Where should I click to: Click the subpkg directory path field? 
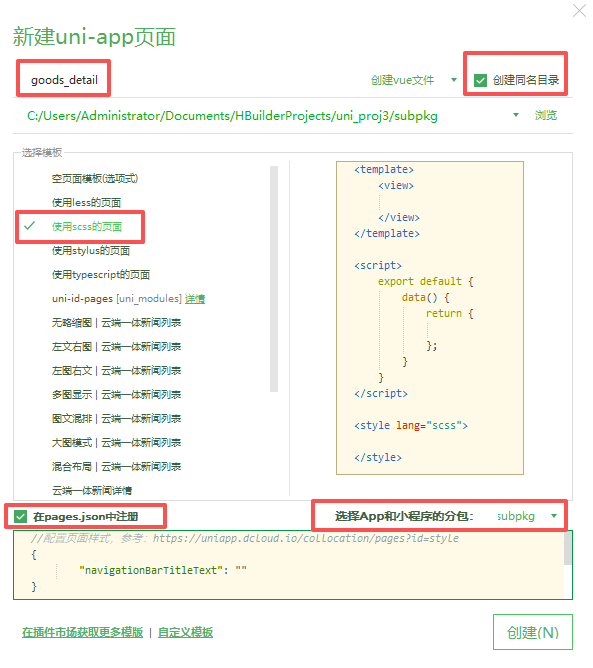(232, 116)
